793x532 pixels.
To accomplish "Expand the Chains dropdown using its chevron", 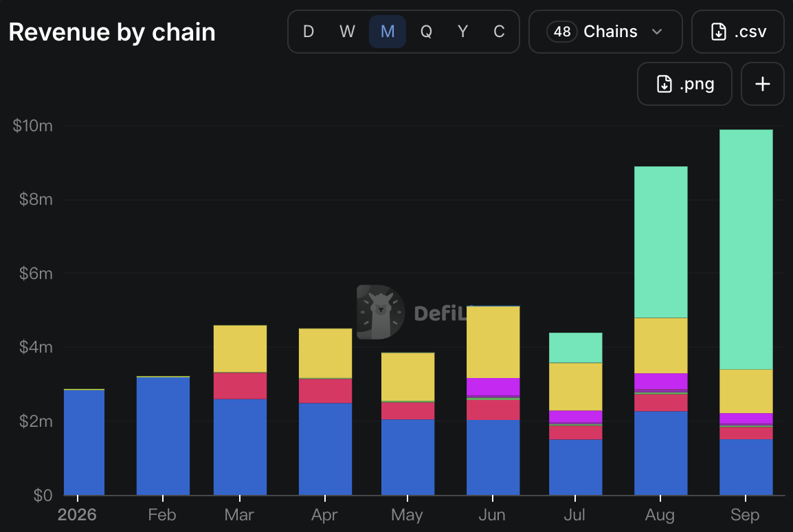I will tap(657, 32).
